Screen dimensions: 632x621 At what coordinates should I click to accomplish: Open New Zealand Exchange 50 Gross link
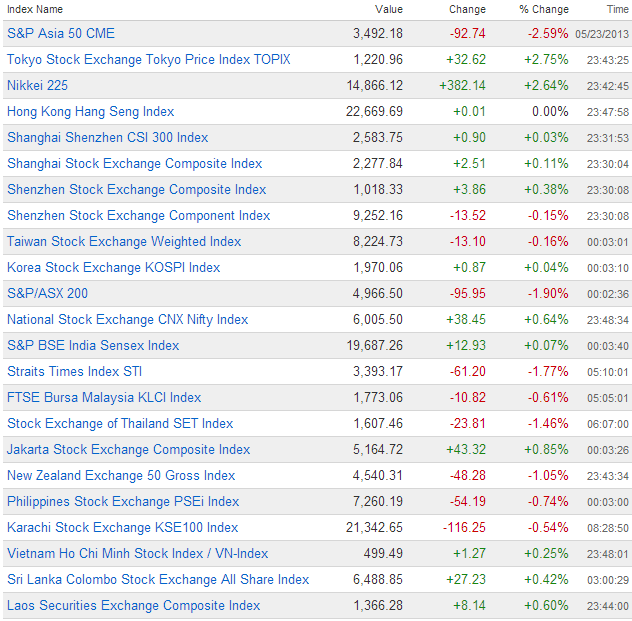click(x=121, y=476)
